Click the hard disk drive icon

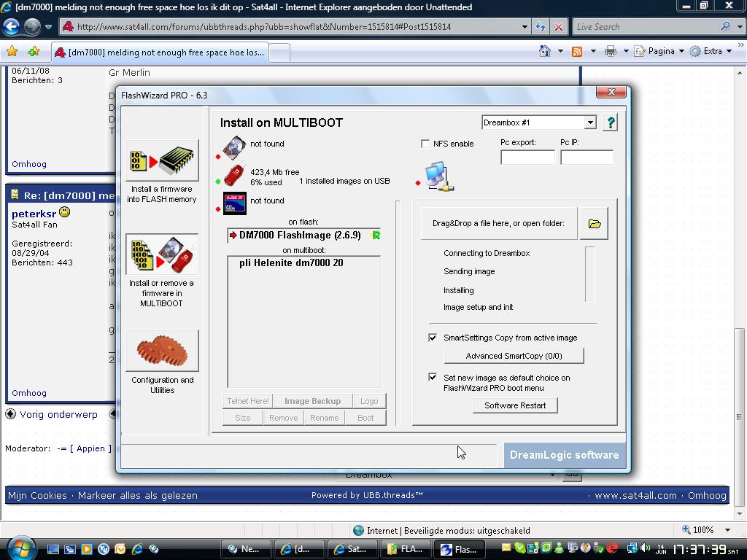click(234, 147)
